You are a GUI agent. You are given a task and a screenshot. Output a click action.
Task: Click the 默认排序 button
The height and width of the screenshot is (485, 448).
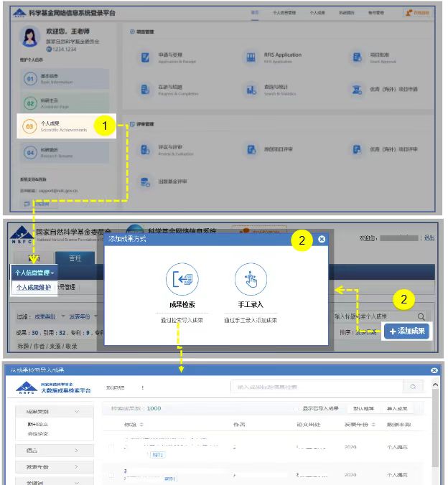[363, 408]
